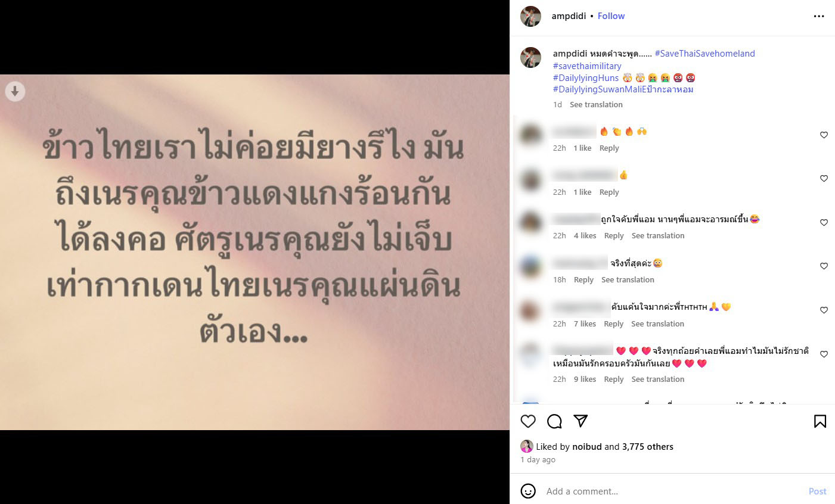Image resolution: width=835 pixels, height=504 pixels.
Task: Click the download arrow icon on the image
Action: point(15,91)
